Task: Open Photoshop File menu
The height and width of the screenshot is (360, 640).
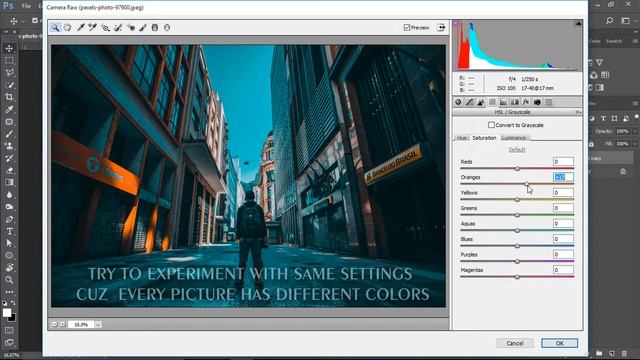Action: click(26, 6)
